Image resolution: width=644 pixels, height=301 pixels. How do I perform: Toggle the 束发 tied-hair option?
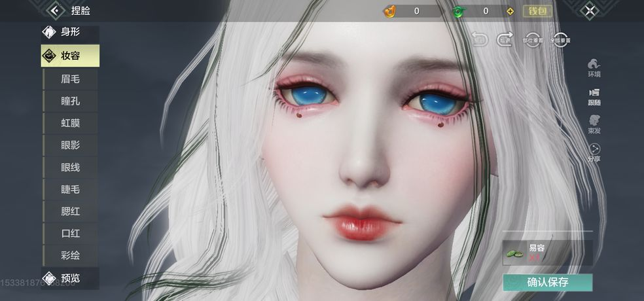[594, 124]
